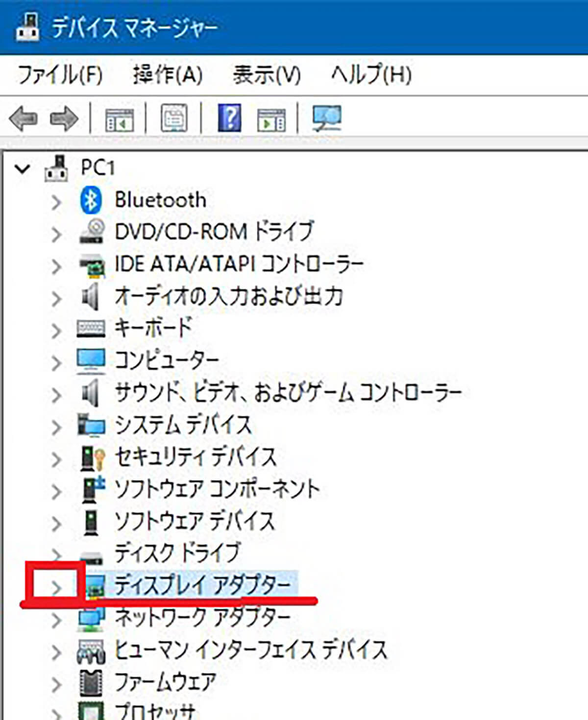Screen dimensions: 588x720
Task: Click the Bluetooth category icon
Action: point(91,200)
